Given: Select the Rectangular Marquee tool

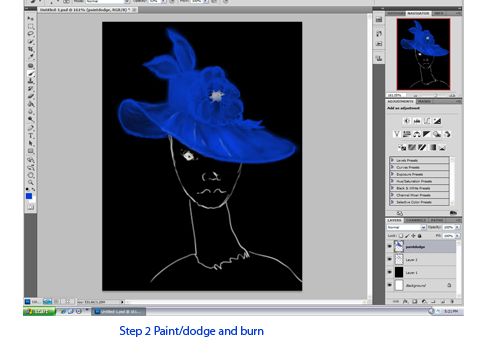Looking at the screenshot, I should [30, 26].
